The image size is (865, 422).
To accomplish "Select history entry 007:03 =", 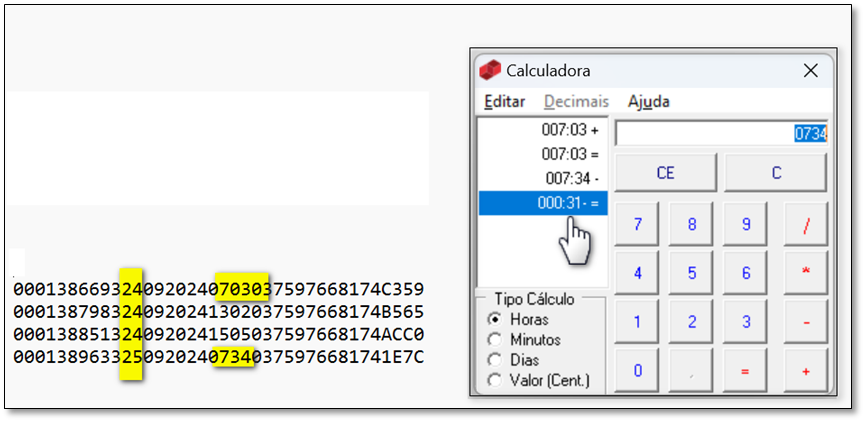I will coord(543,154).
